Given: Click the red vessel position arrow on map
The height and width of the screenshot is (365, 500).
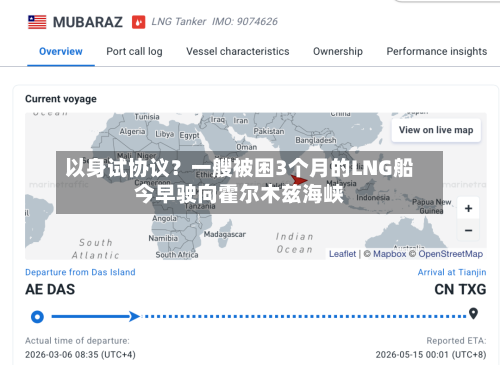Looking at the screenshot, I should pos(299,180).
